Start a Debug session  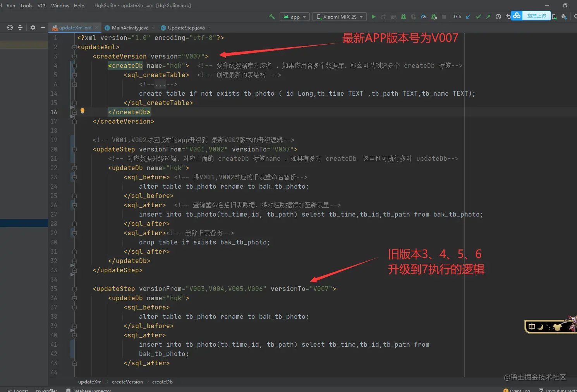point(404,17)
